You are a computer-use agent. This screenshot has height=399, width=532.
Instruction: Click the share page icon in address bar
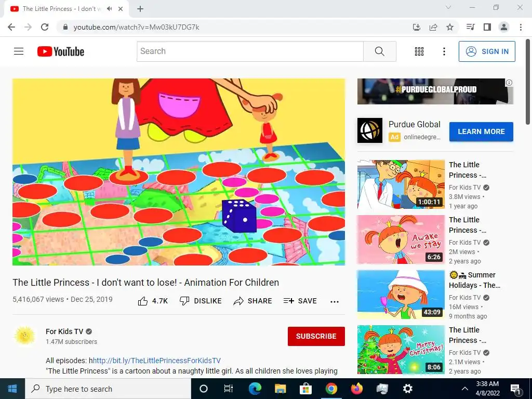pos(433,27)
